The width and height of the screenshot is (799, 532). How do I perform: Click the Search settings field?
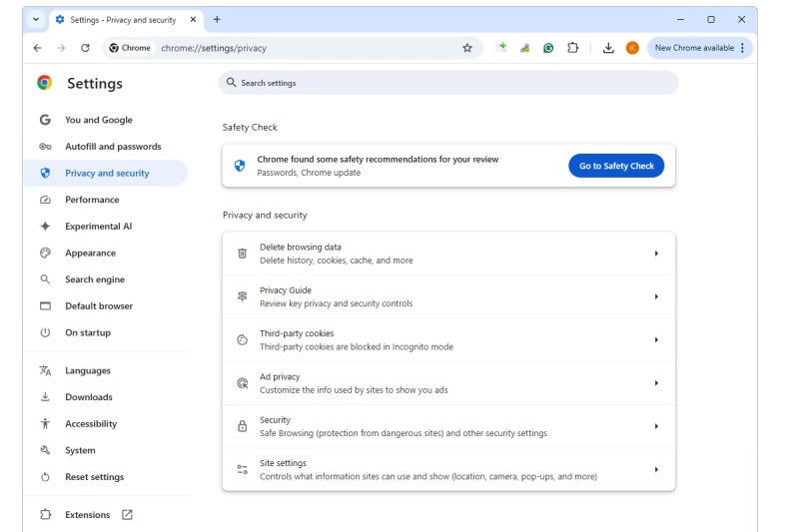coord(448,83)
